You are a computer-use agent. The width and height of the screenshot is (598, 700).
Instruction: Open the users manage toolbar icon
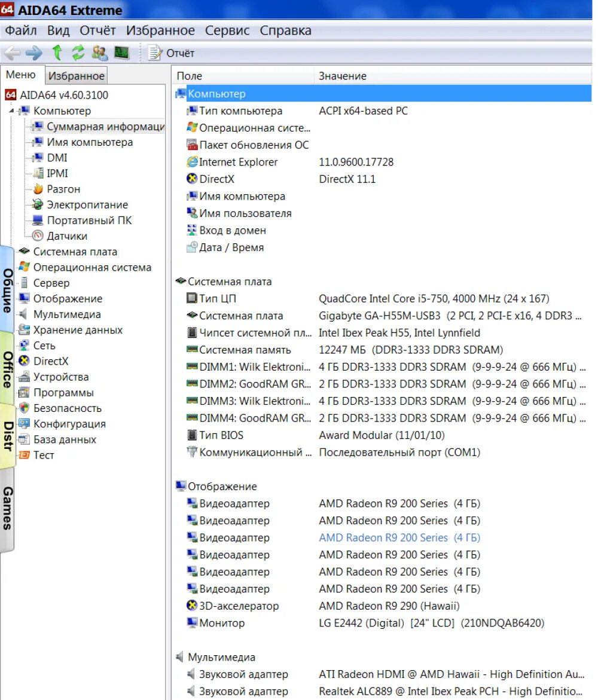tap(100, 53)
